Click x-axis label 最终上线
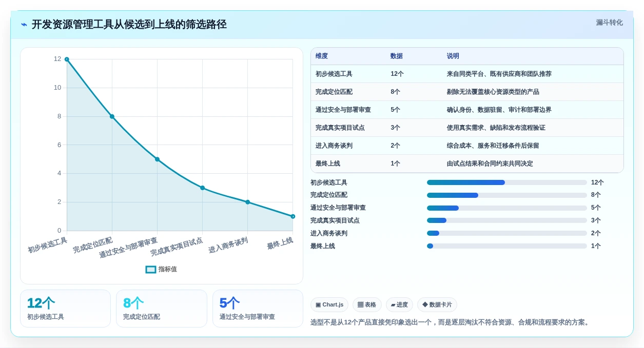Viewport: 644px width, 348px height. click(280, 243)
